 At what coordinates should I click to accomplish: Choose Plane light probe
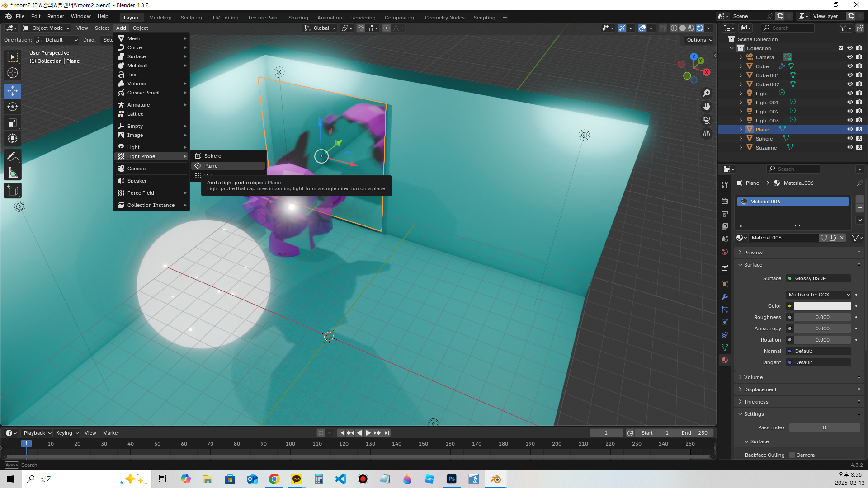pos(228,166)
